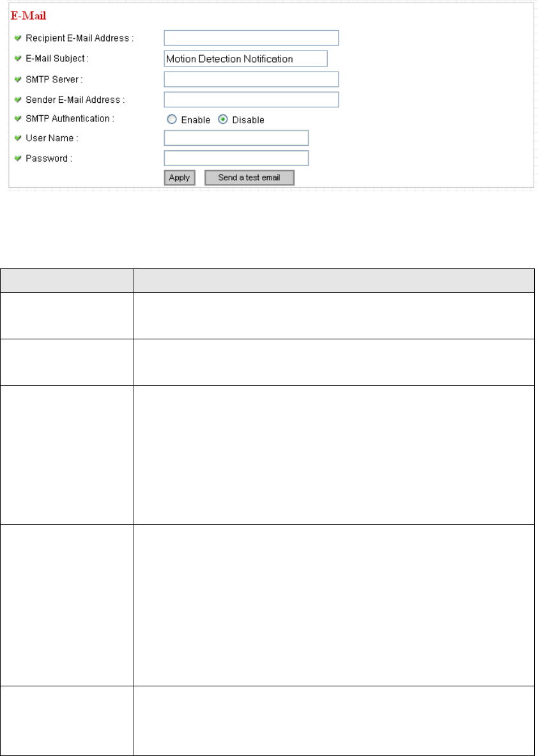Click the E-Mail Subject label
This screenshot has width=538, height=756.
58,58
